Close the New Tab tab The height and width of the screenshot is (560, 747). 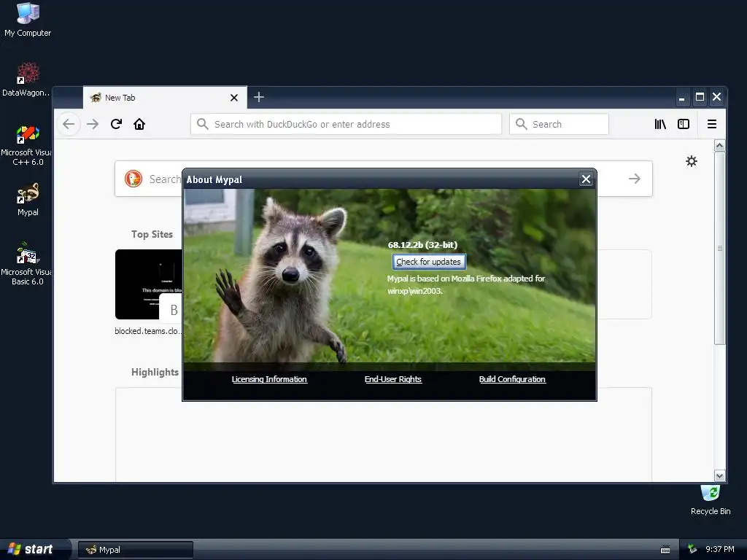tap(234, 98)
